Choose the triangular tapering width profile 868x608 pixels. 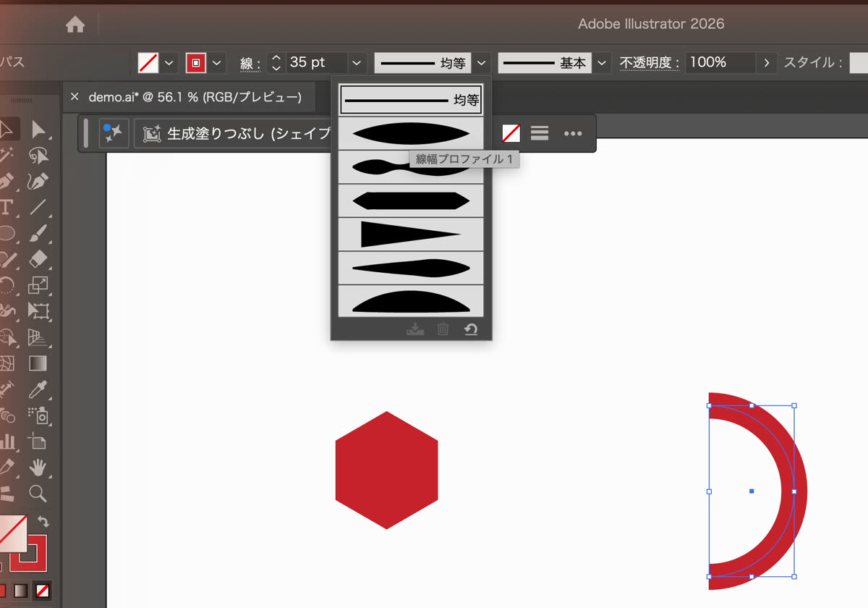tap(411, 235)
